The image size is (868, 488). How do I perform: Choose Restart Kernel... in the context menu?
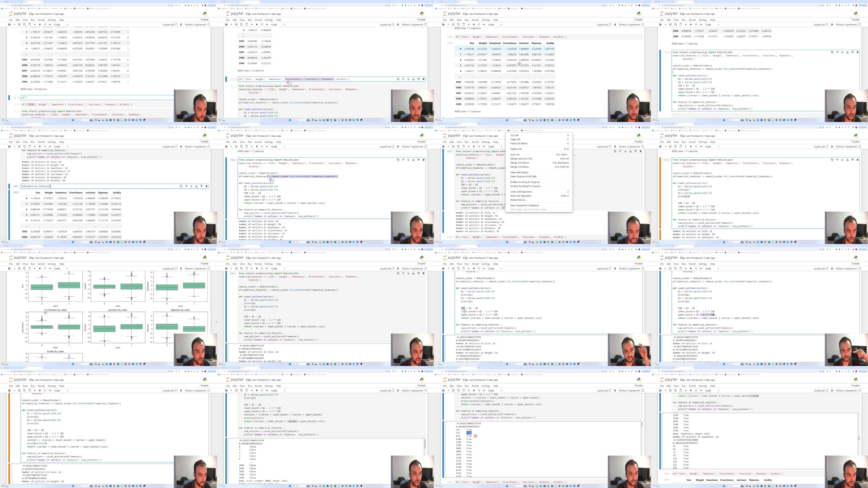coord(539,200)
